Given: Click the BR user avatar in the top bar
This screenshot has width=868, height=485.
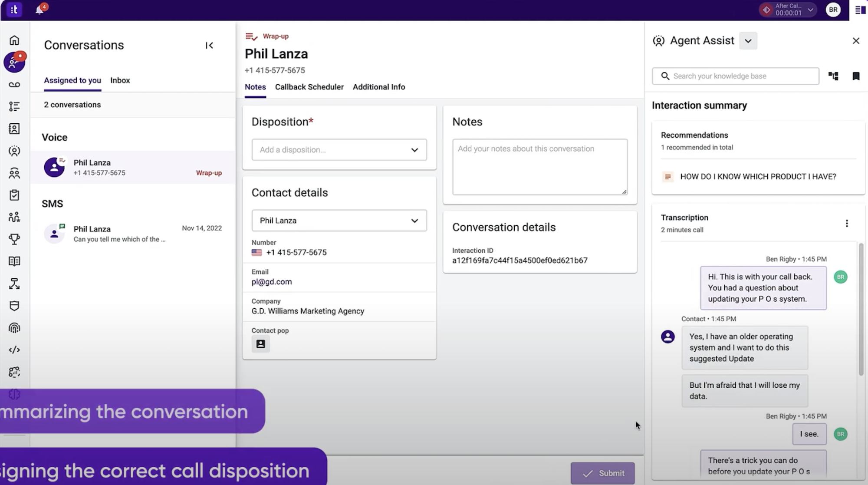Looking at the screenshot, I should coord(833,10).
